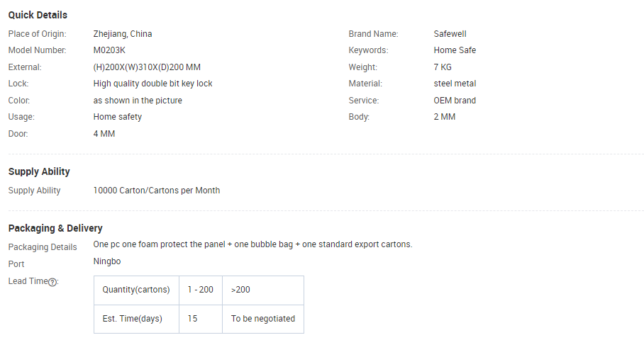Click the model number M0203K
The height and width of the screenshot is (340, 644).
pos(109,50)
